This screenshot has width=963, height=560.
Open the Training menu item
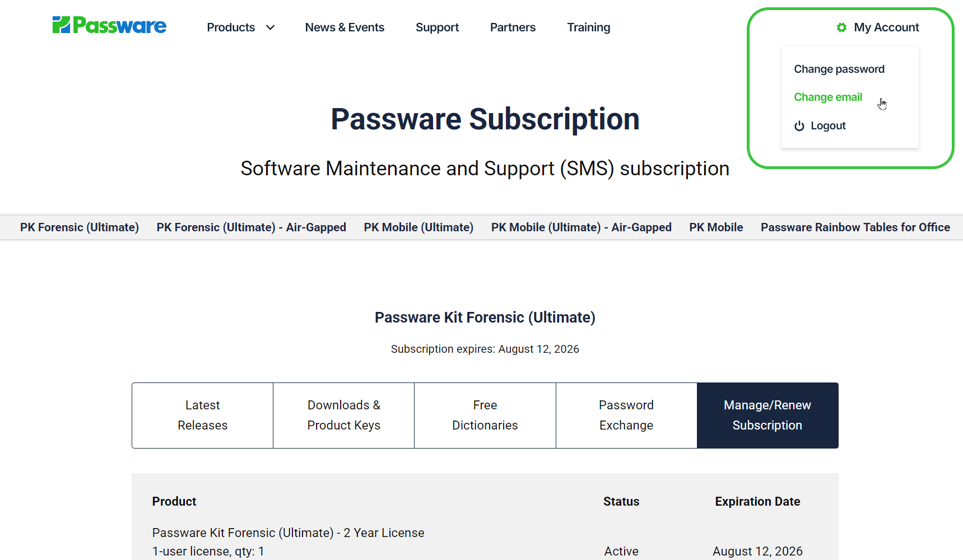click(x=588, y=27)
